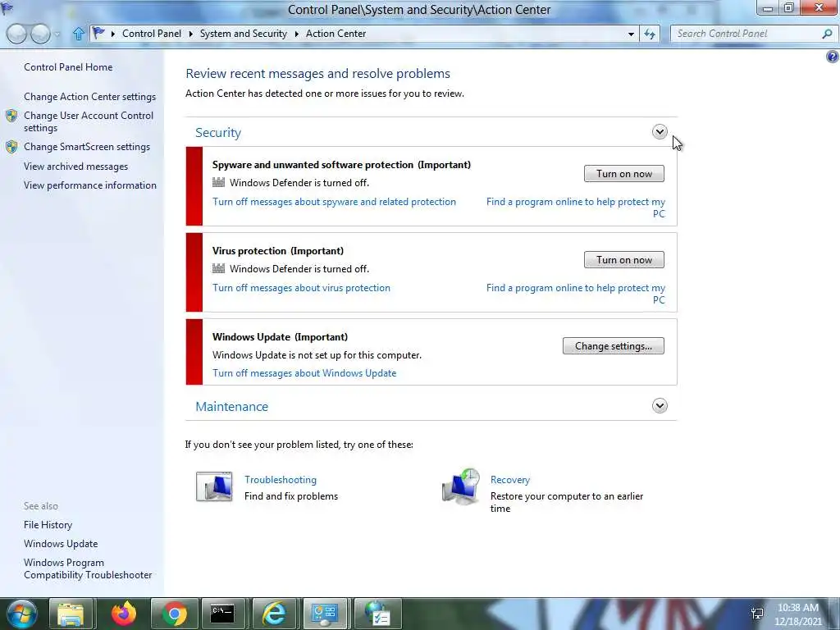Click the shield icon beside User Account Control
Viewport: 840px width, 630px height.
[x=11, y=116]
